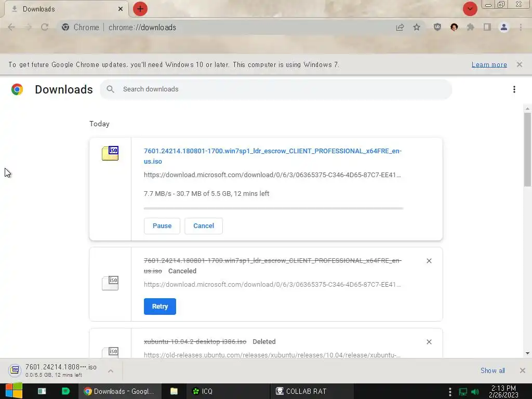
Task: Open the Downloads page more actions menu
Action: point(514,89)
